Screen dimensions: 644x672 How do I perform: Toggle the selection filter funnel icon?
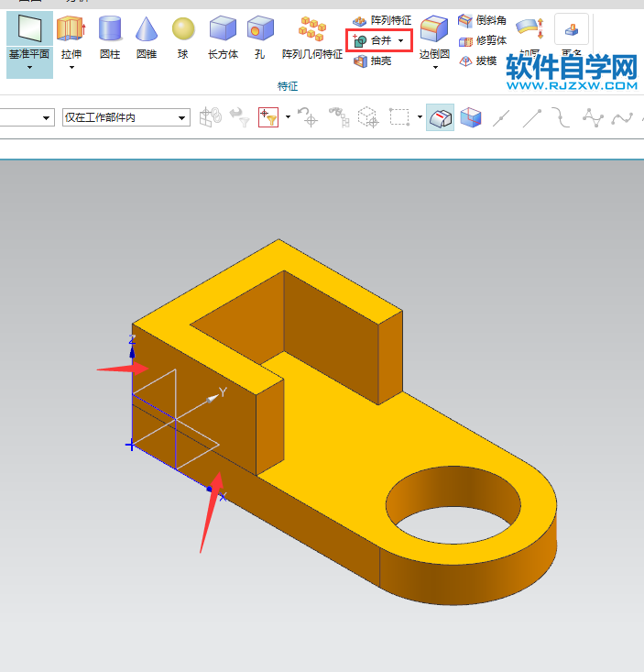tap(268, 117)
